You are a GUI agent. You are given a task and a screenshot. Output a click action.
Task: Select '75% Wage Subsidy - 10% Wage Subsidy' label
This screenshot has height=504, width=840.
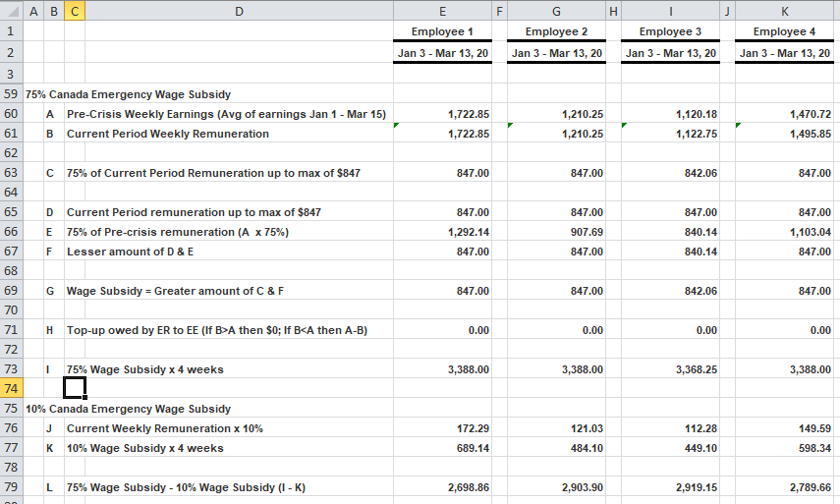click(x=186, y=487)
